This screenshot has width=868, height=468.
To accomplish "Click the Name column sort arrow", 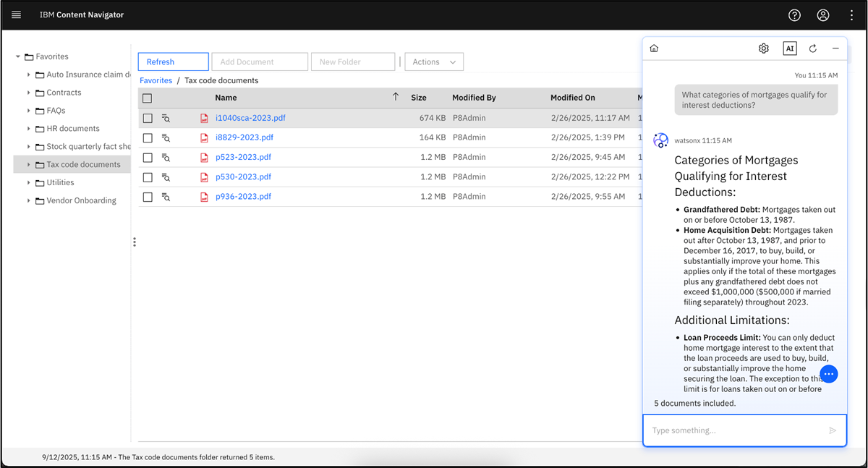I will (x=396, y=97).
